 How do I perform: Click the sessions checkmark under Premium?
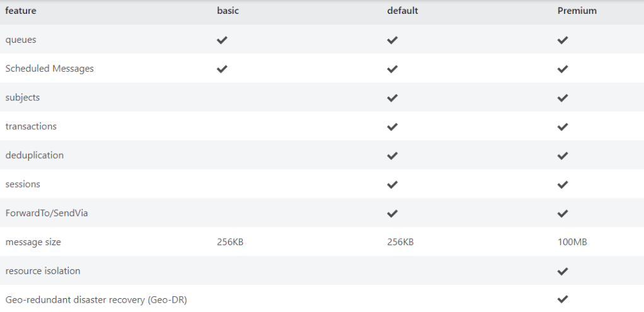click(563, 185)
